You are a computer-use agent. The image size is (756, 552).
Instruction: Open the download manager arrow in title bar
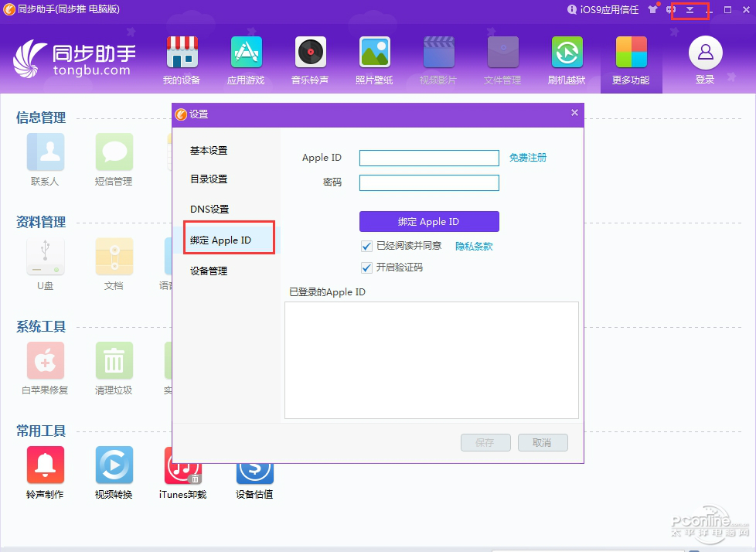690,10
